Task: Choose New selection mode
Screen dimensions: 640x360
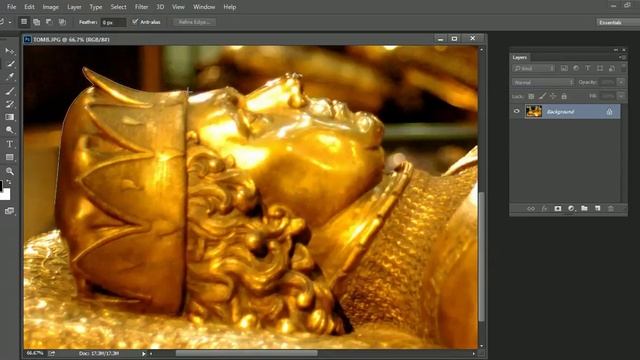Action: (x=24, y=22)
